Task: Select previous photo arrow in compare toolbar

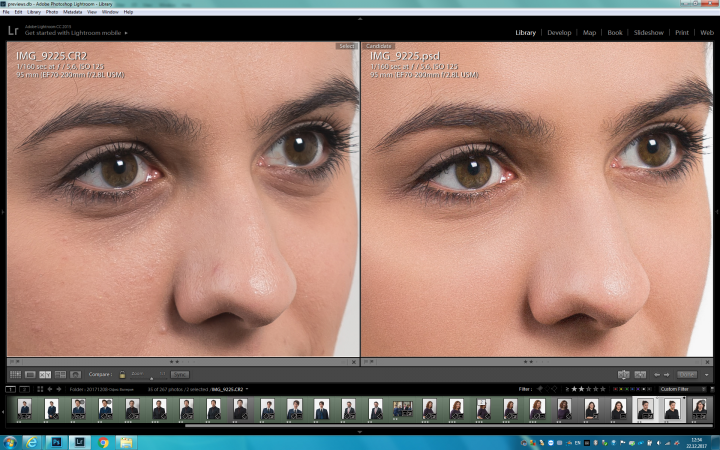Action: (x=657, y=375)
